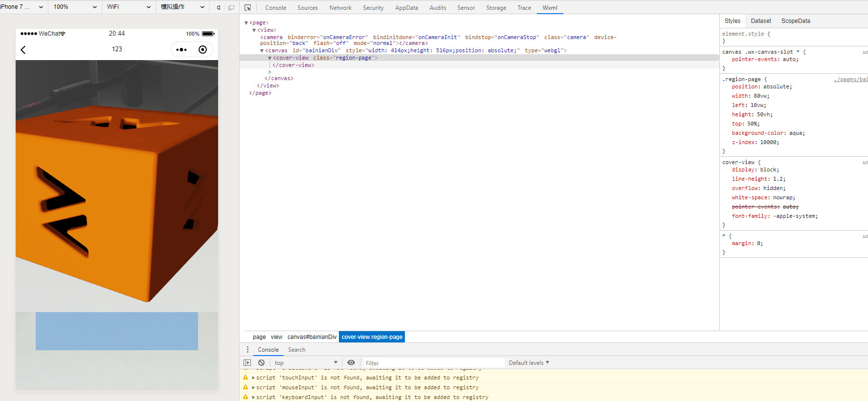The image size is (868, 401).
Task: Open the Dataset side tab
Action: click(x=761, y=21)
